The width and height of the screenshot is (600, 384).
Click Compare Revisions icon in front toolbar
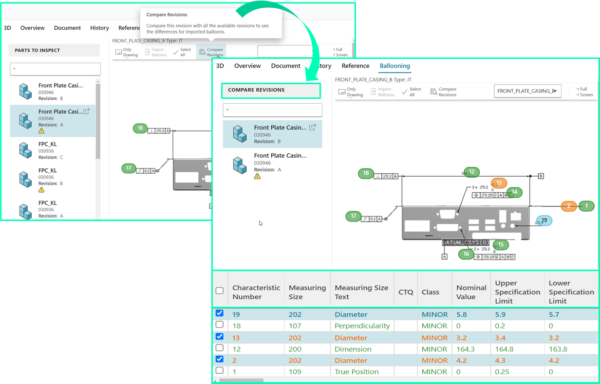[433, 92]
